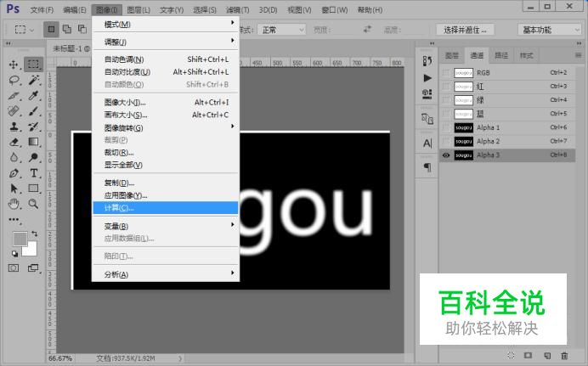Select the Magic Wand tool

pyautogui.click(x=33, y=80)
